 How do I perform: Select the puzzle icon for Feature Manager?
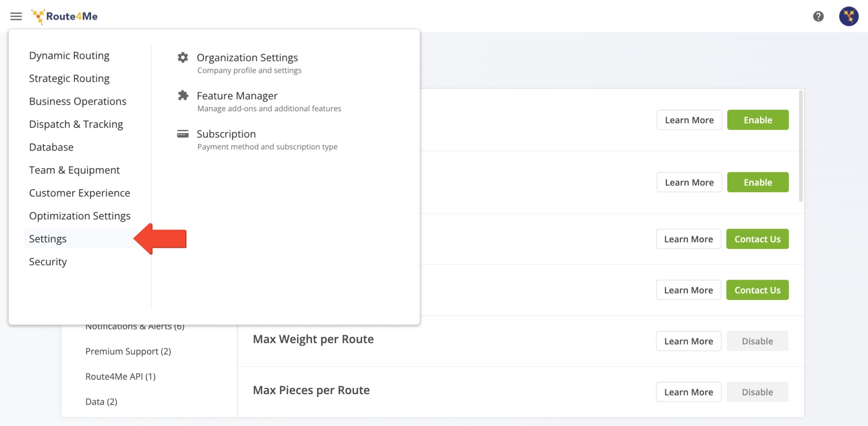click(182, 96)
